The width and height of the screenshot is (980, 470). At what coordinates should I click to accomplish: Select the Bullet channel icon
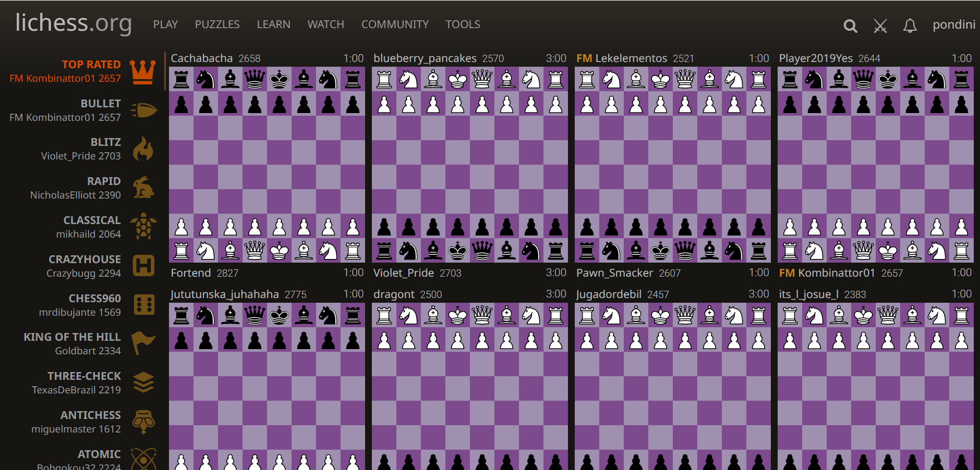[x=143, y=110]
